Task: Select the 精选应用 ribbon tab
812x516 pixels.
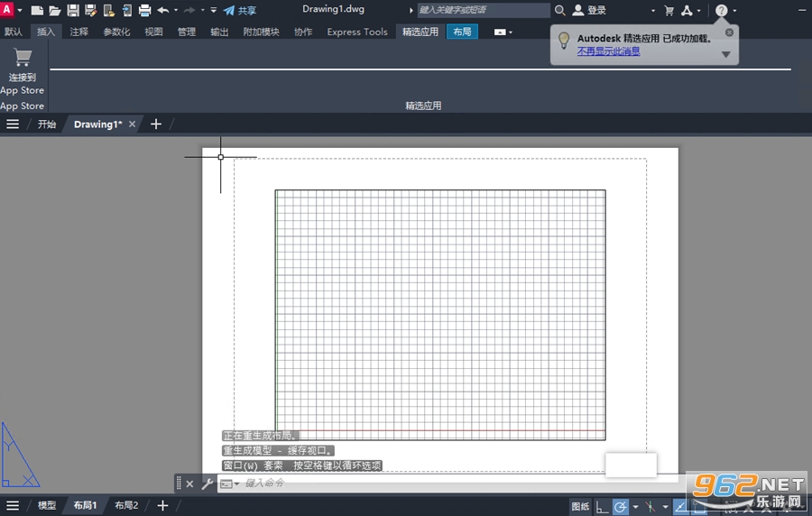Action: click(420, 32)
